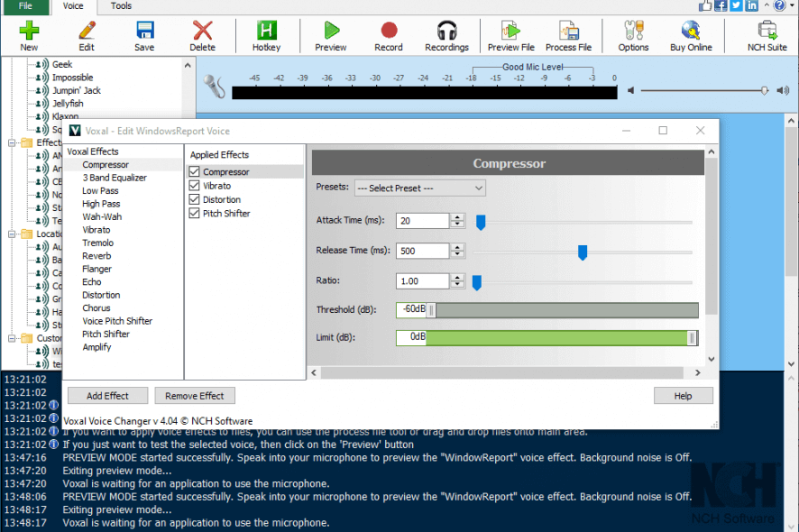Select the Impossible voice in list
This screenshot has width=799, height=532.
pos(72,78)
